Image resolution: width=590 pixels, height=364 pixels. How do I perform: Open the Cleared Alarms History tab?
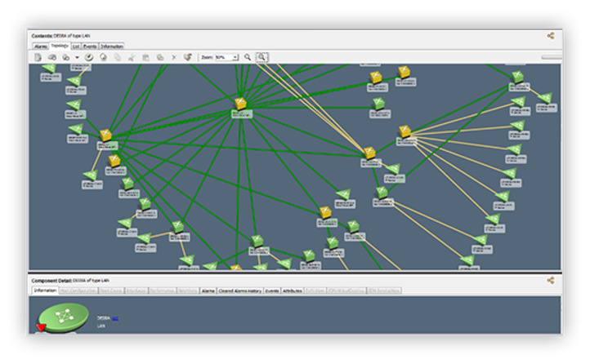(239, 291)
